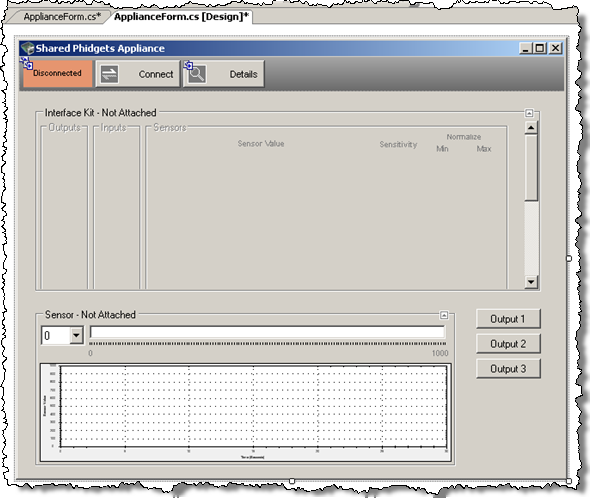Minimize the Shared Phidgets Appliance form
The width and height of the screenshot is (590, 498).
click(526, 48)
